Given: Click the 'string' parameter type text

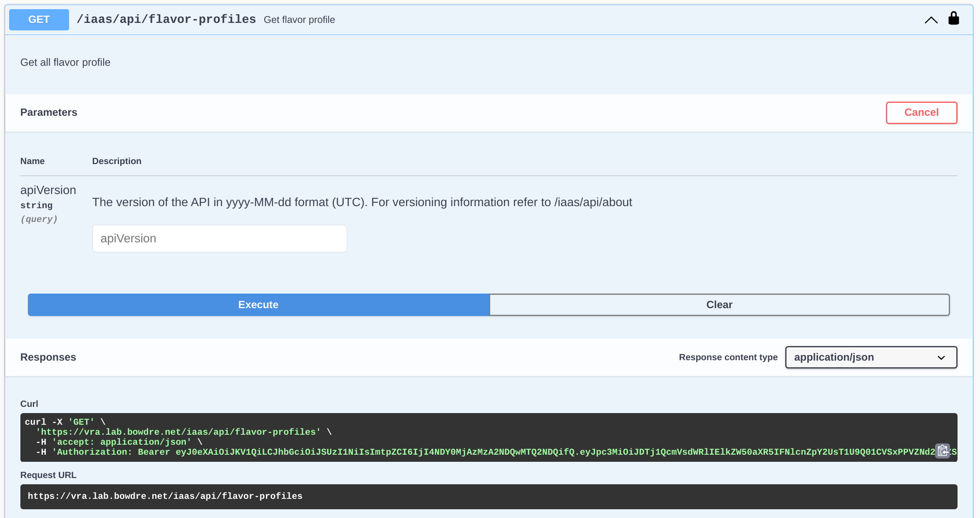Looking at the screenshot, I should tap(37, 205).
